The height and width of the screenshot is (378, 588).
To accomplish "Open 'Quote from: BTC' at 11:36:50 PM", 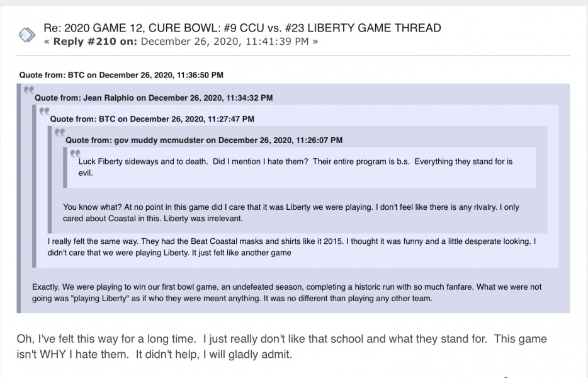I will 122,75.
